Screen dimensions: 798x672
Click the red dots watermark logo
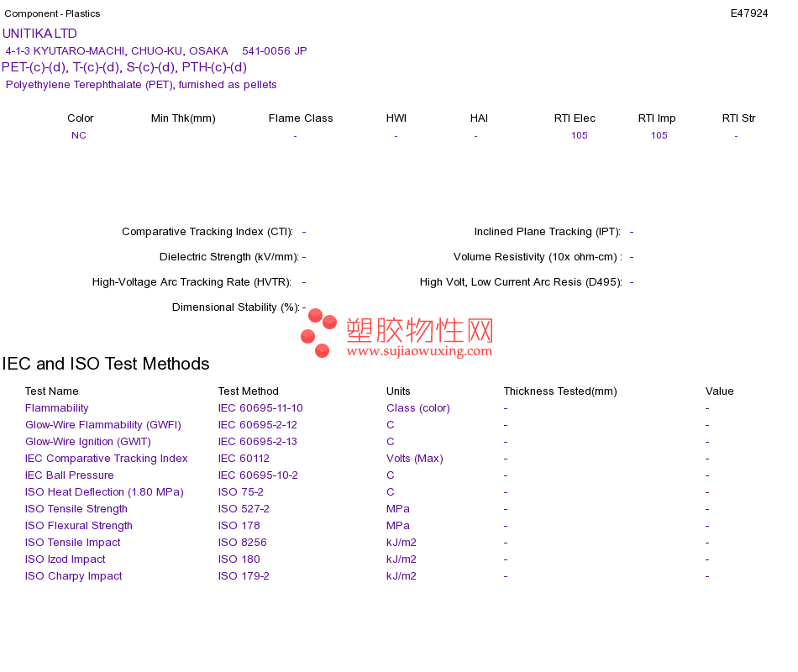(x=318, y=333)
